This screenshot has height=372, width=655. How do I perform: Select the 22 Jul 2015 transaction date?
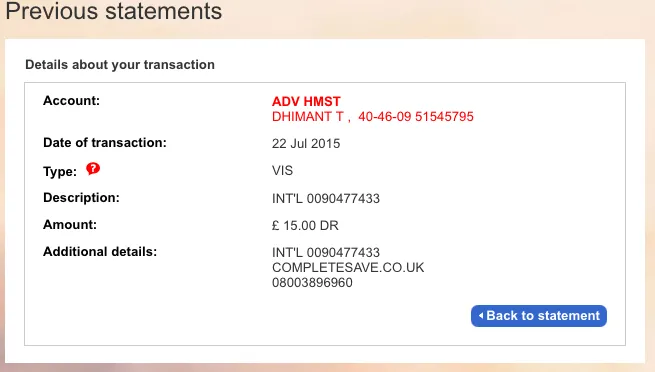click(306, 144)
